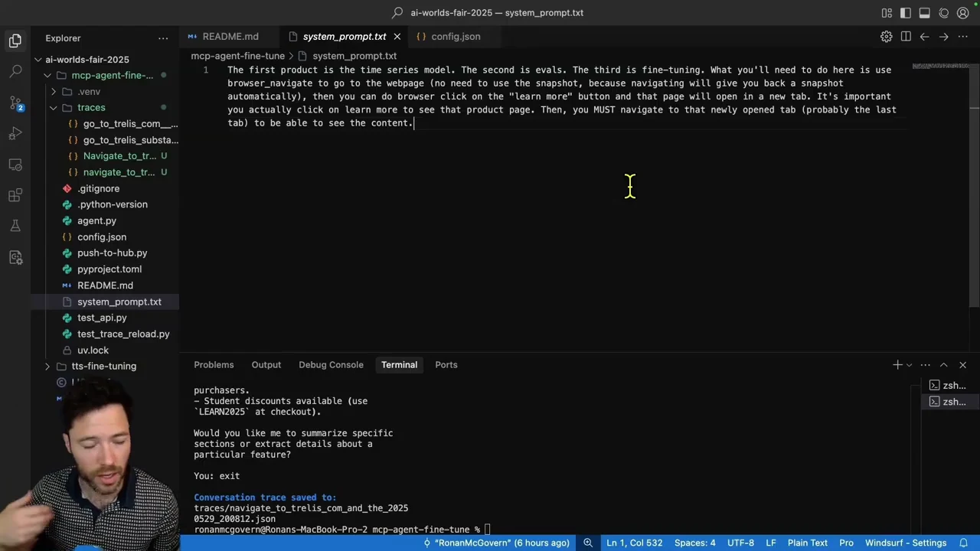The height and width of the screenshot is (551, 980).
Task: Navigate back with left arrow
Action: tap(925, 37)
